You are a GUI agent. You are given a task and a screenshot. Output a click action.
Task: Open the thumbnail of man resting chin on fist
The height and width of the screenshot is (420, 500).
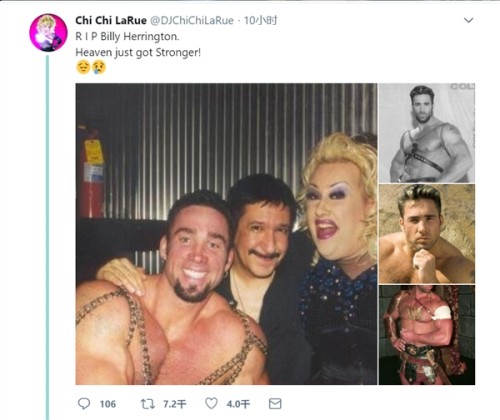[x=427, y=234]
